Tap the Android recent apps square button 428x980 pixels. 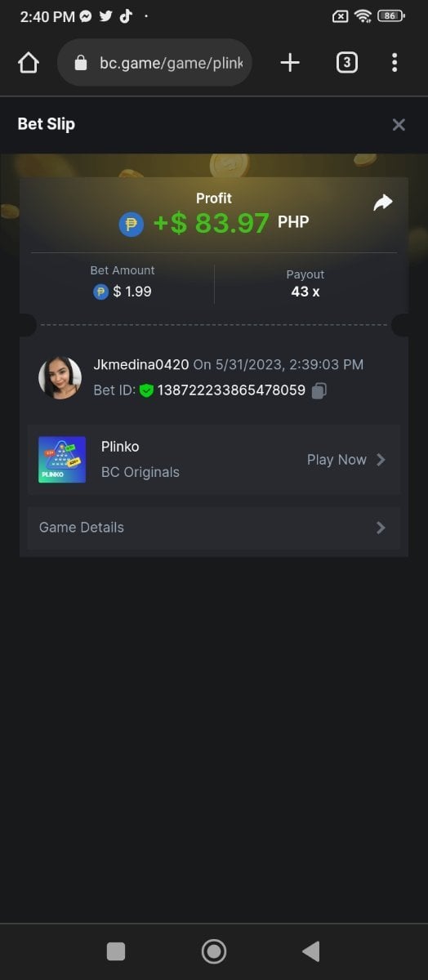click(x=116, y=951)
